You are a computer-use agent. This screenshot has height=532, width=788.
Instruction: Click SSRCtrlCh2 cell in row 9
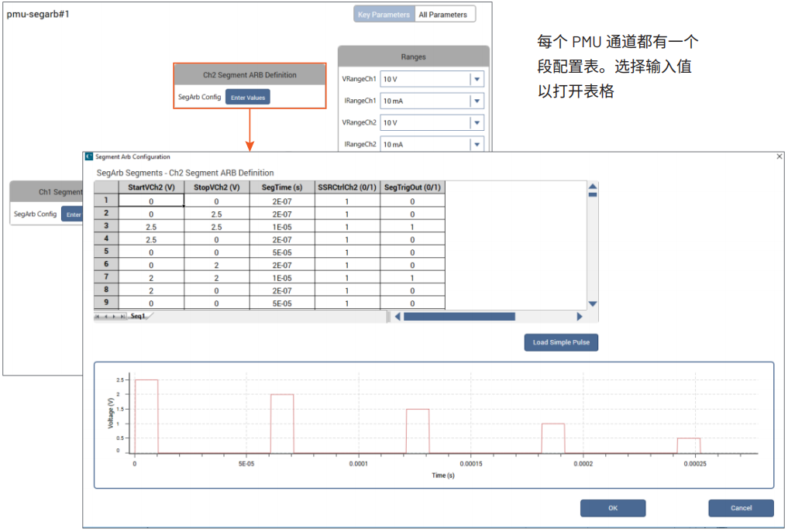click(x=347, y=303)
